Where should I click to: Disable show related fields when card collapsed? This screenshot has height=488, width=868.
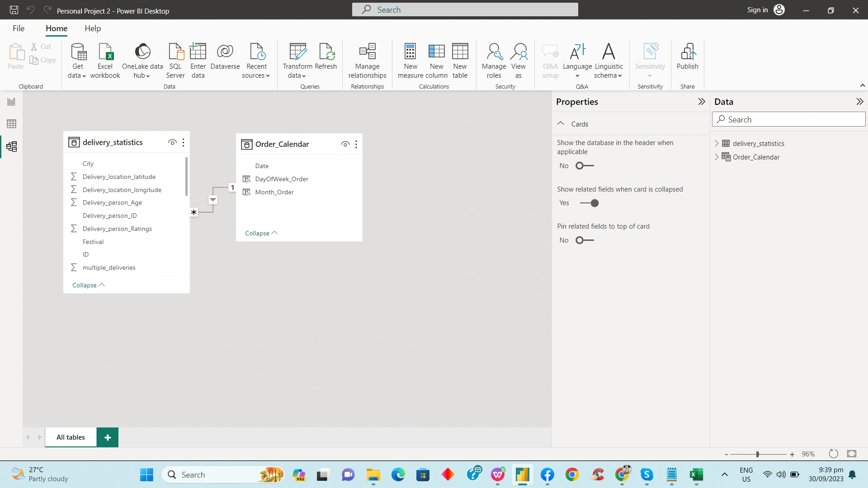[590, 203]
